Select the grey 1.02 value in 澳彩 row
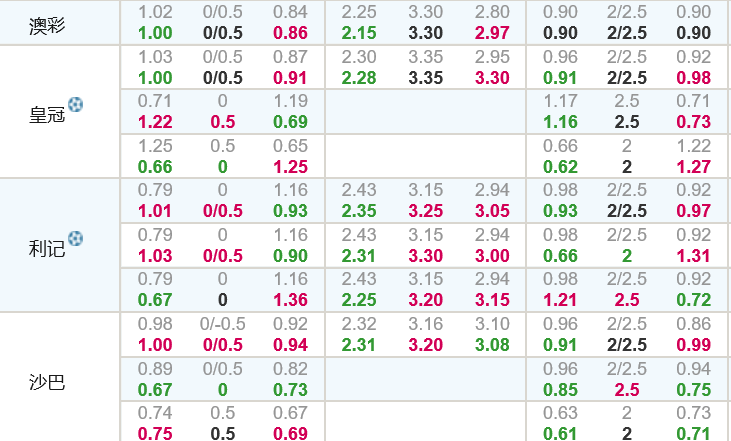Screen dimensions: 731x441 coord(155,12)
